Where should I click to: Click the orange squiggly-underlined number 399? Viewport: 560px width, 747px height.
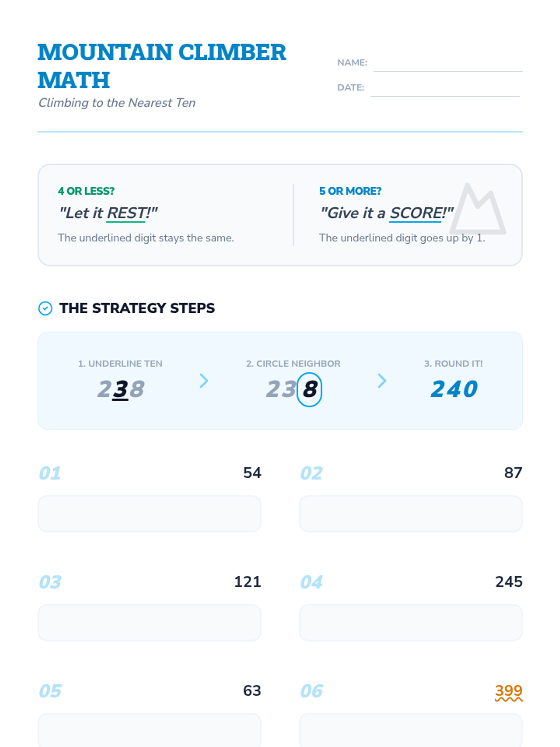tap(508, 691)
